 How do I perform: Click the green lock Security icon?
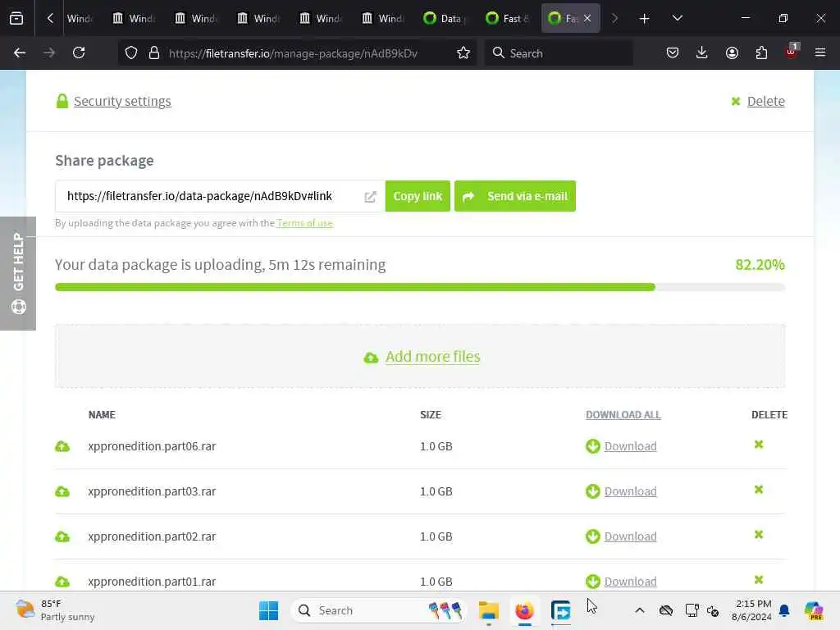(62, 101)
